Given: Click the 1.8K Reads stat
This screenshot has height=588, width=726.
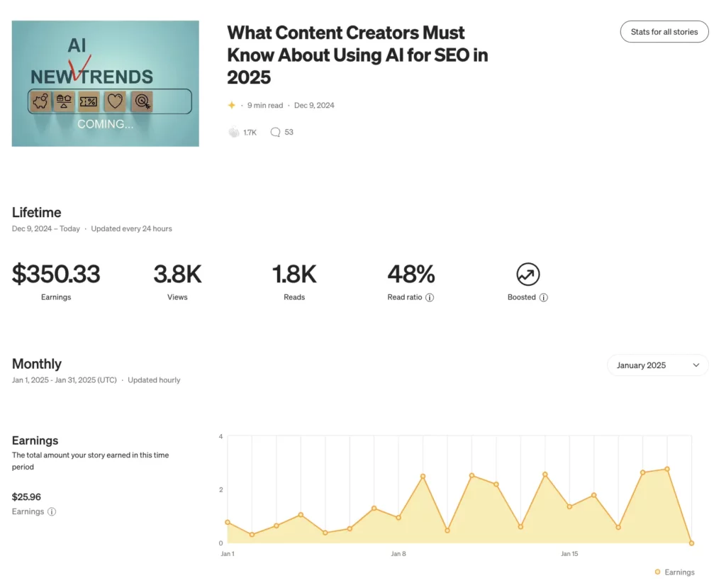Looking at the screenshot, I should (x=294, y=274).
